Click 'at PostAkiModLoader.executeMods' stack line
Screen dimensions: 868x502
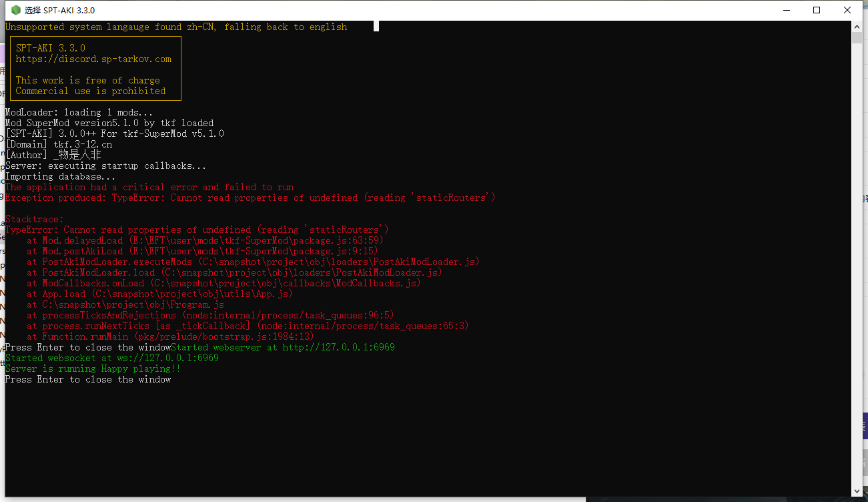click(x=254, y=262)
